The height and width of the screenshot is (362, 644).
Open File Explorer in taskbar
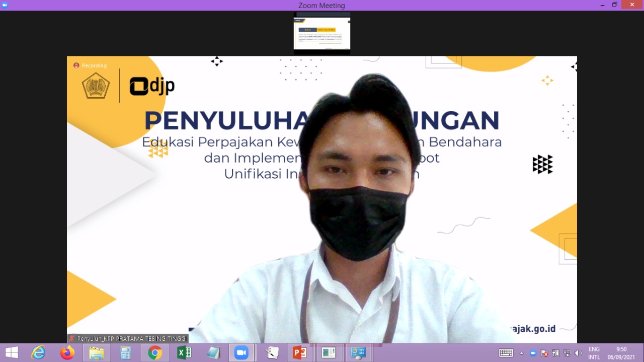pos(96,352)
